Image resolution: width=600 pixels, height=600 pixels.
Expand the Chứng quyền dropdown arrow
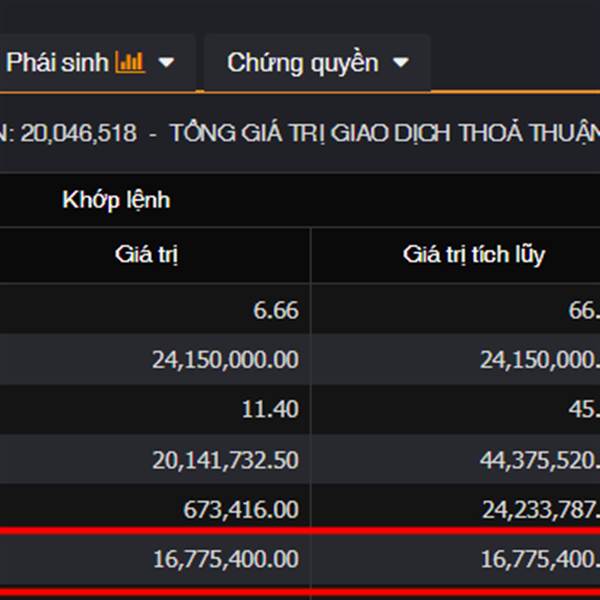[x=401, y=63]
